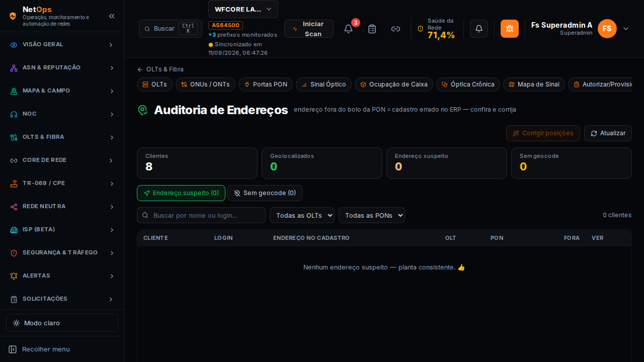This screenshot has width=644, height=362.
Task: Click the FORA column header
Action: [572, 238]
